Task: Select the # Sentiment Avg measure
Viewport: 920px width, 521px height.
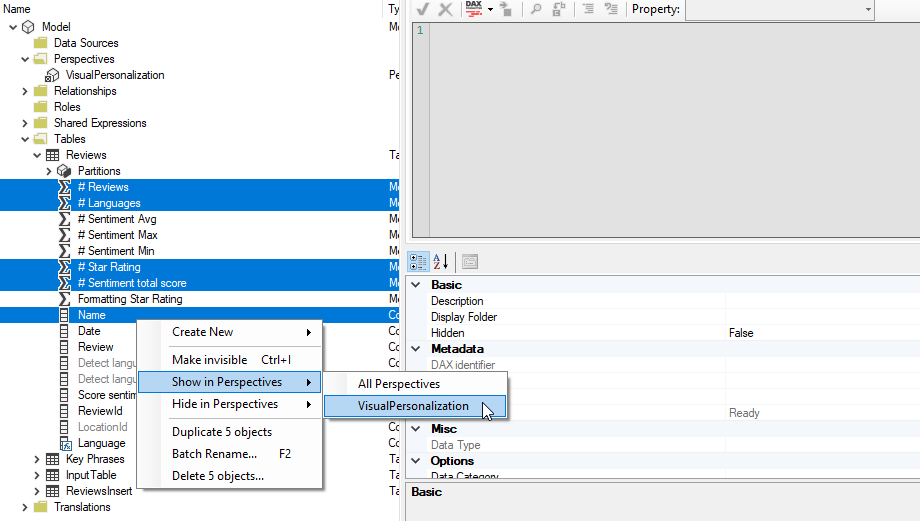Action: coord(116,219)
